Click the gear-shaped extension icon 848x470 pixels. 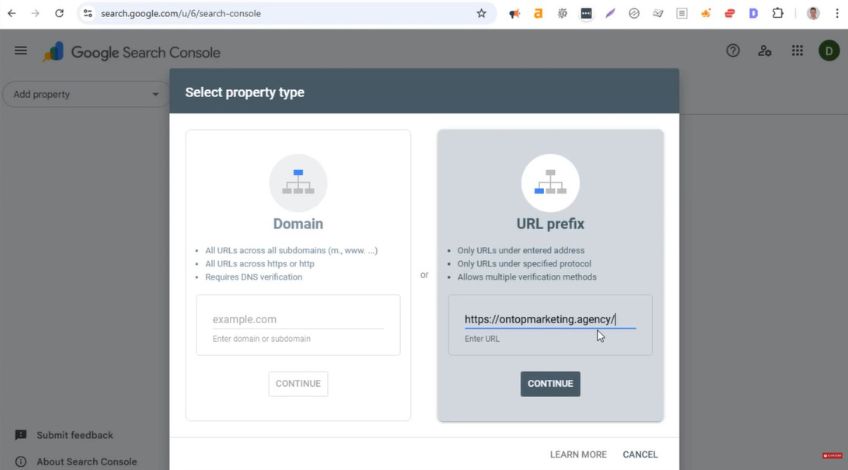[562, 14]
